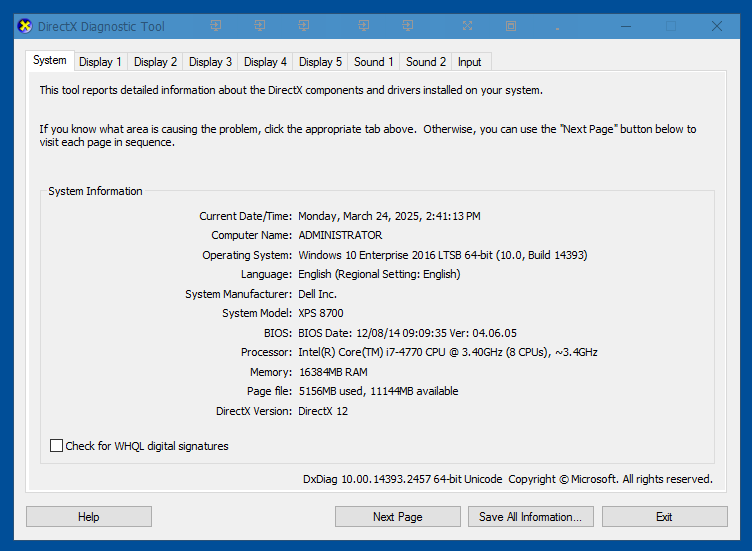This screenshot has width=752, height=551.
Task: Click the BIOS Date 12/08/14 value
Action: (x=407, y=333)
